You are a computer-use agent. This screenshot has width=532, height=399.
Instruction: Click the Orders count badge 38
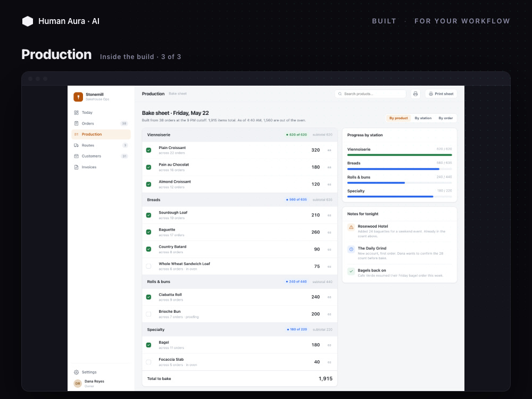click(124, 123)
